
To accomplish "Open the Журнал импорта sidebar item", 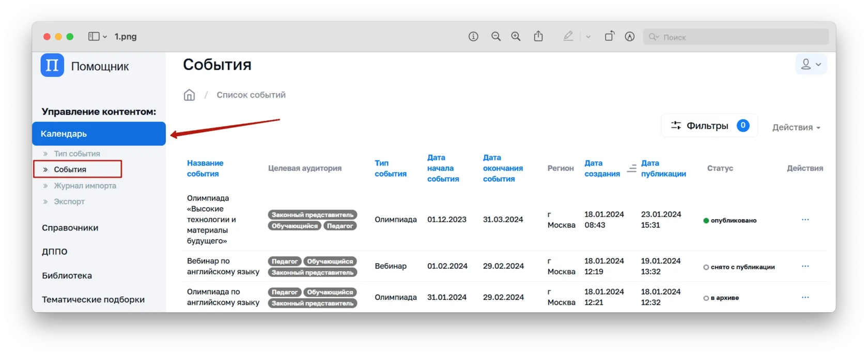I will [x=85, y=186].
